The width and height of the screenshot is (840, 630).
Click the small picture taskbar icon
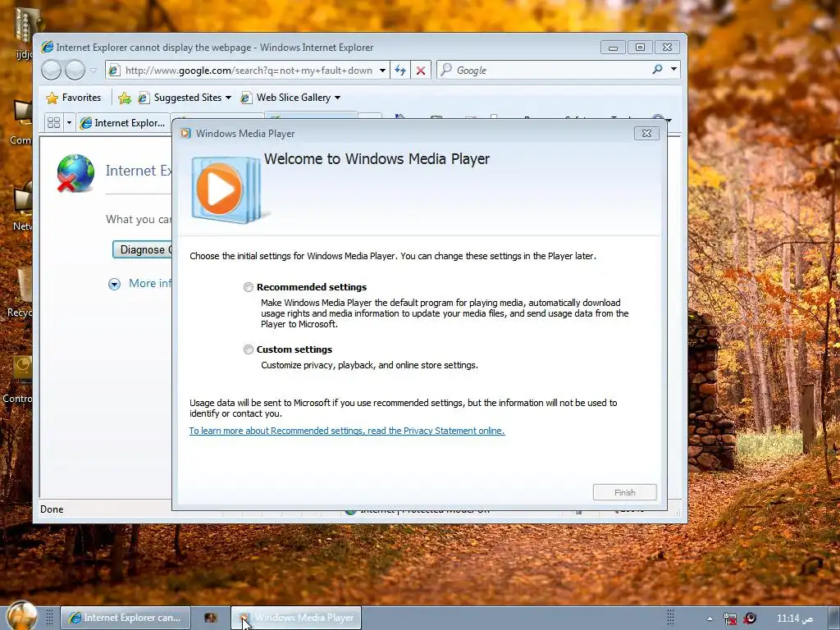[x=211, y=618]
